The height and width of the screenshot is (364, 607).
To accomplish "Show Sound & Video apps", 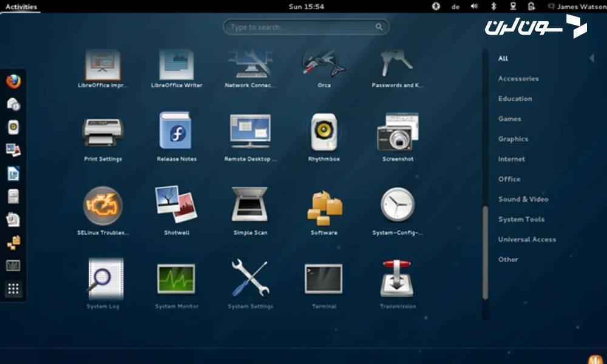I will click(523, 199).
